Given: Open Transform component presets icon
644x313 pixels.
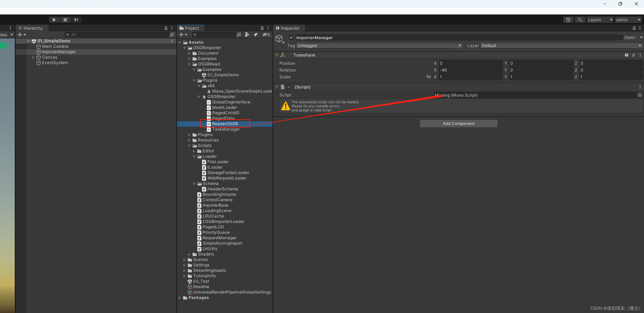Looking at the screenshot, I should pyautogui.click(x=634, y=55).
